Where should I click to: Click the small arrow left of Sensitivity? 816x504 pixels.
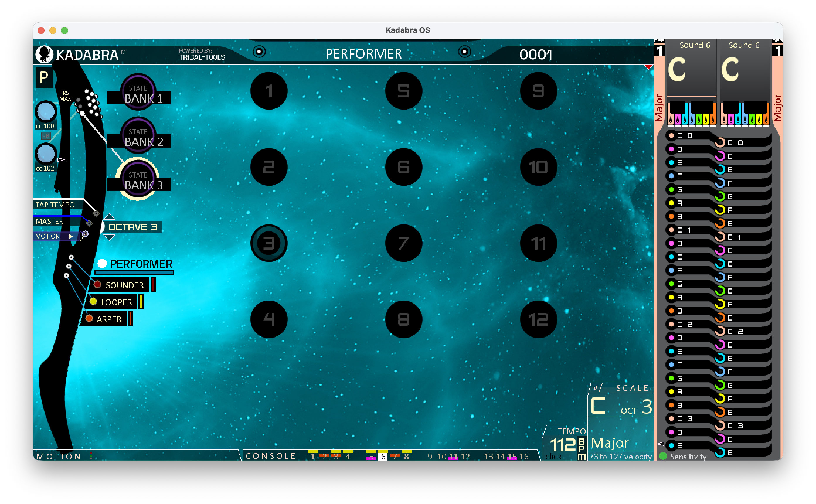(661, 444)
